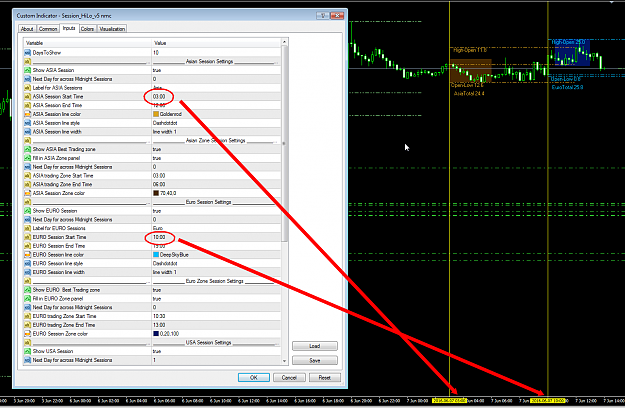Click the icon beside Label for EURO Sessions

[28, 228]
